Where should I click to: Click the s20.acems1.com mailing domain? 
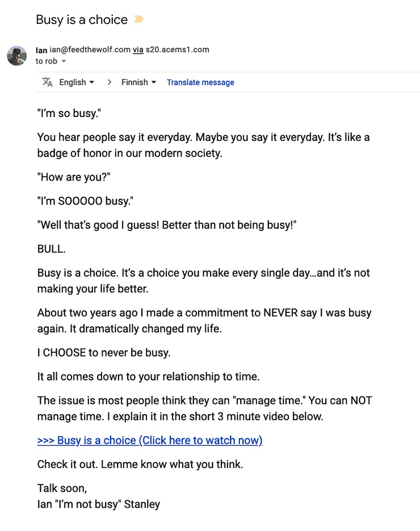(177, 50)
